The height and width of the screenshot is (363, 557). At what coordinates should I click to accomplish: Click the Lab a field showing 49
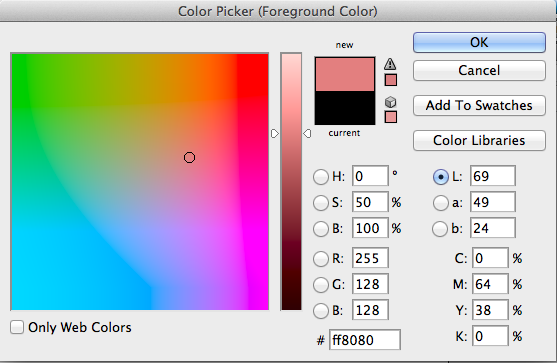[493, 202]
